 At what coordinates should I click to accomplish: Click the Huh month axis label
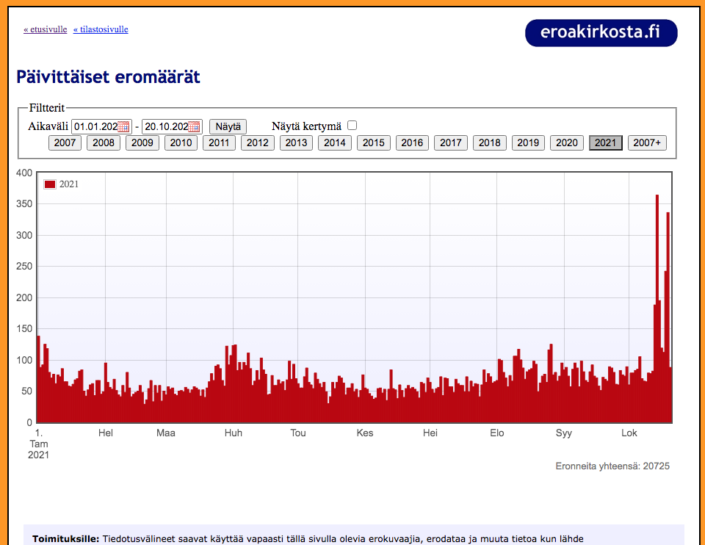(x=233, y=433)
